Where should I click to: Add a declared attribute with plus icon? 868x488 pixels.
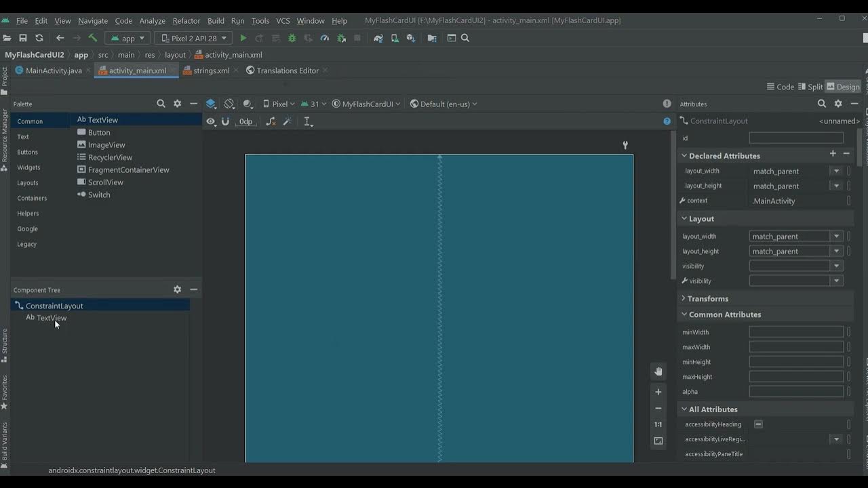tap(833, 154)
